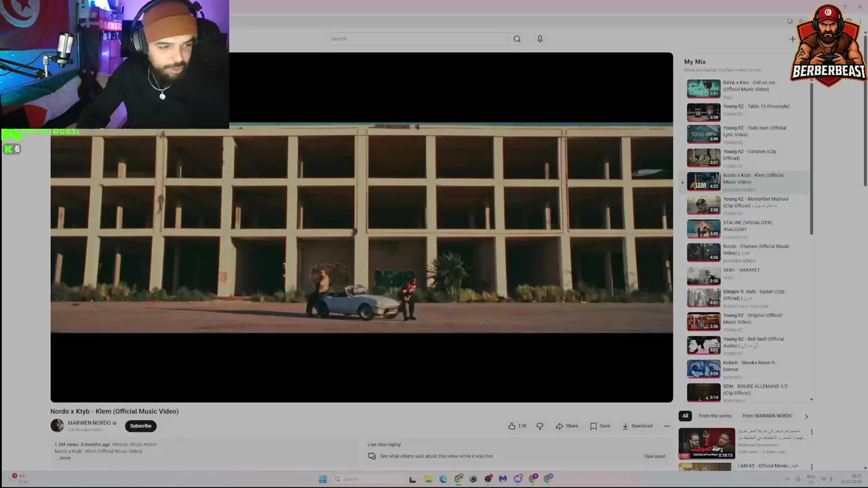Activate voice search microphone icon

540,39
